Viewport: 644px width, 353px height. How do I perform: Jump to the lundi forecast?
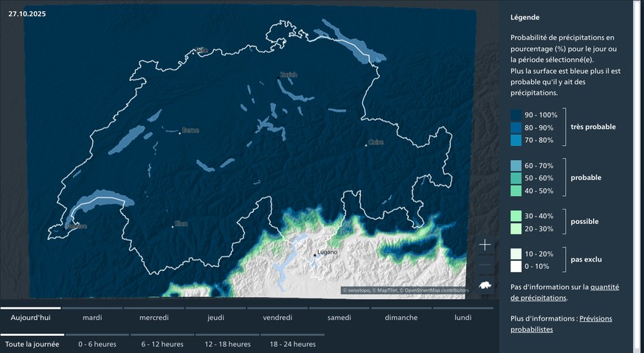pyautogui.click(x=463, y=318)
